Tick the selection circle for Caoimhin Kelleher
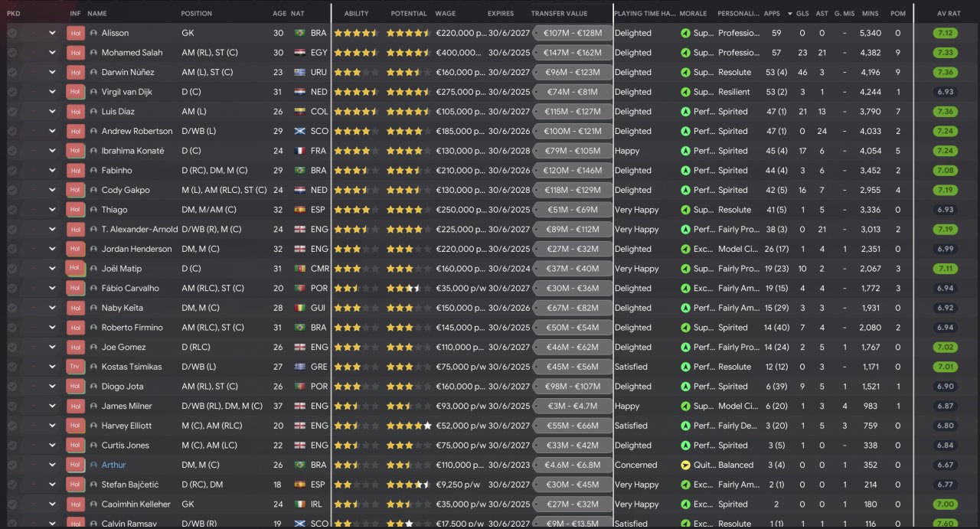This screenshot has width=980, height=529. pos(12,505)
